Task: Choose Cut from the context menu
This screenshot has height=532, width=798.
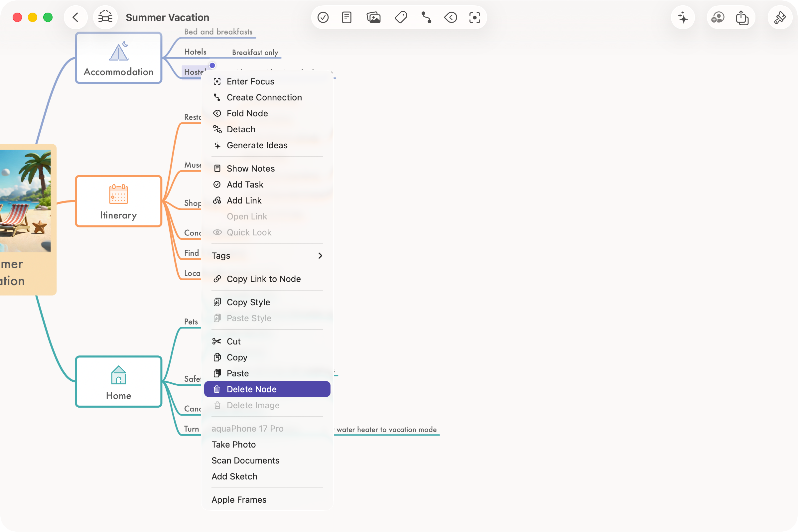Action: click(x=267, y=341)
